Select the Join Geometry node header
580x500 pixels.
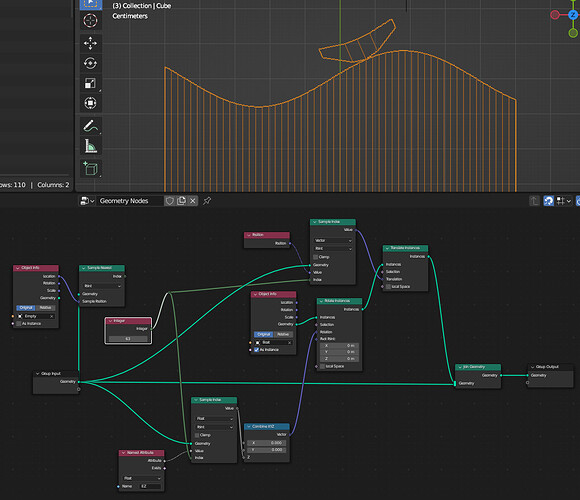click(478, 367)
